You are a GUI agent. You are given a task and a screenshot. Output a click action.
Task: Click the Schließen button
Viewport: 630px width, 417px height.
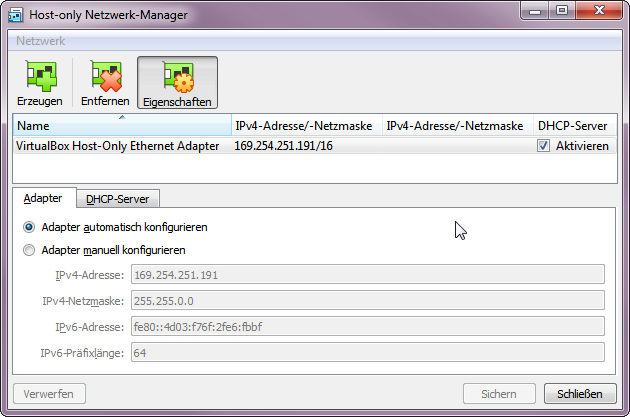click(x=580, y=394)
